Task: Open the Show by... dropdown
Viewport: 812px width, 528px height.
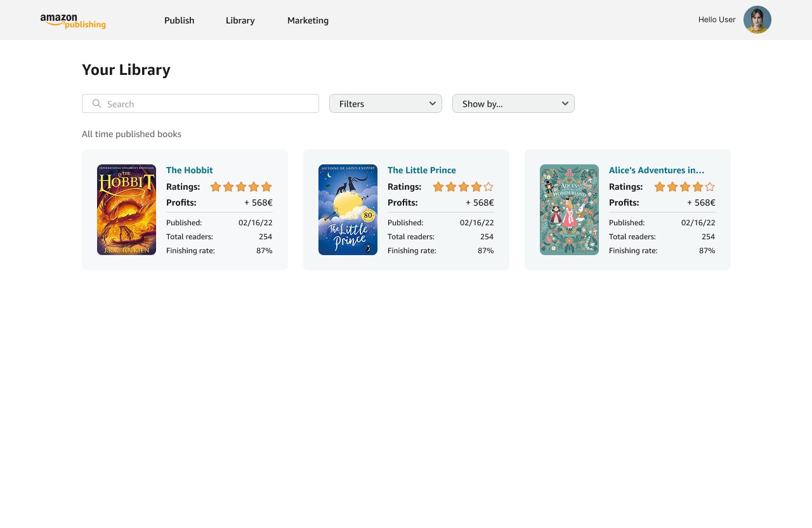Action: point(513,103)
